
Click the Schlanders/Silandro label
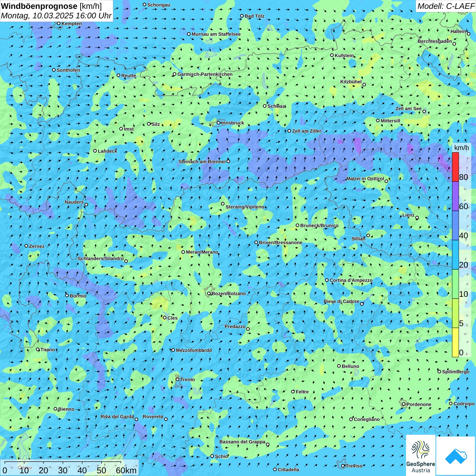point(101,258)
